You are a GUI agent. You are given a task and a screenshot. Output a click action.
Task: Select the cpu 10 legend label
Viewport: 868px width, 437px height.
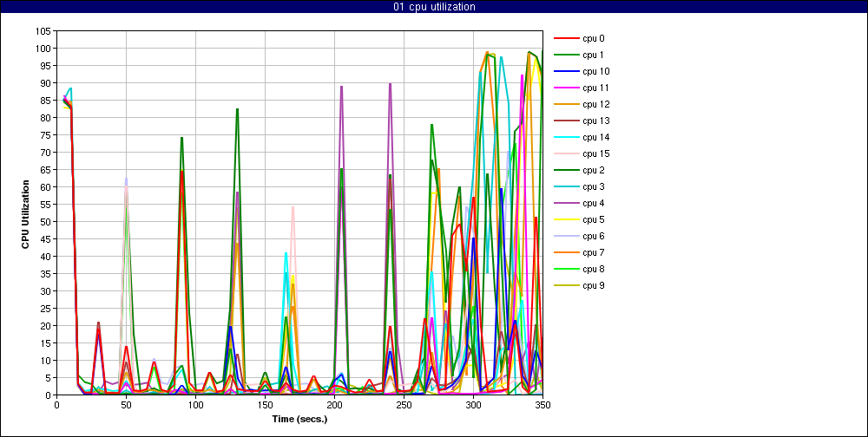pyautogui.click(x=595, y=71)
